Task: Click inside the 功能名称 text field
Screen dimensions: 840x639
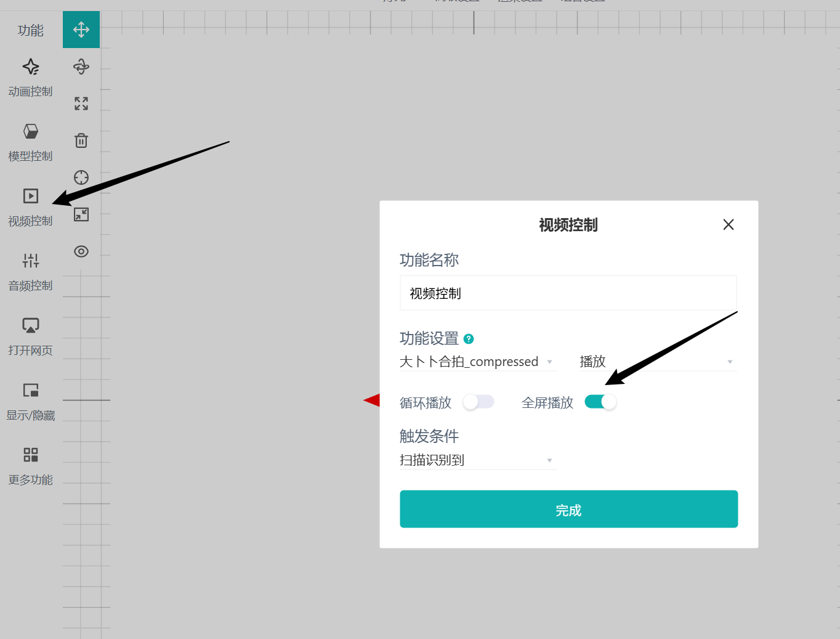Action: 568,293
